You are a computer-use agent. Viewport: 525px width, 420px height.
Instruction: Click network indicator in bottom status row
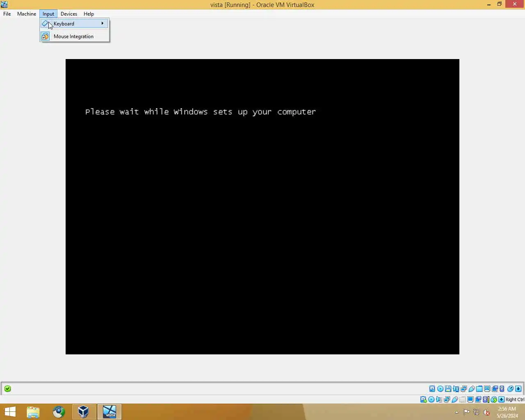click(447, 399)
